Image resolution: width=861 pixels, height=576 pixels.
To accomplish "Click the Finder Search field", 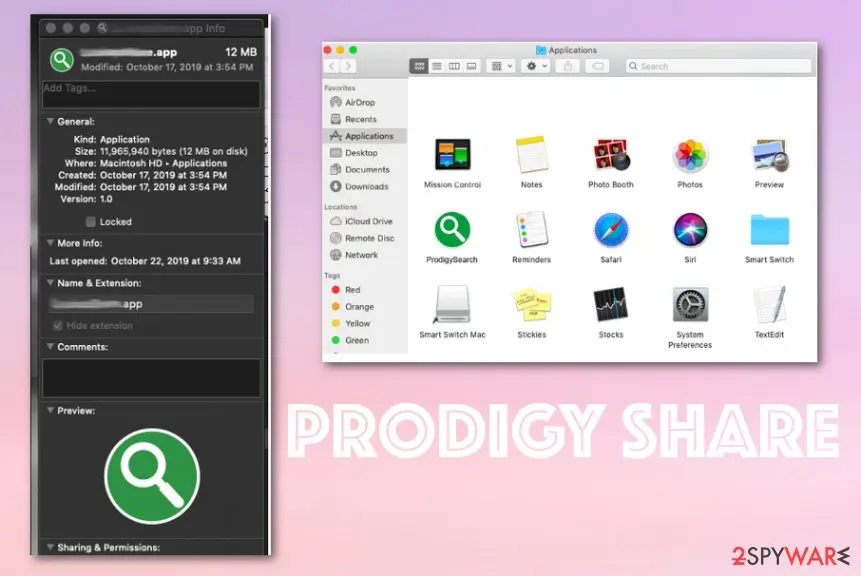I will (x=718, y=66).
